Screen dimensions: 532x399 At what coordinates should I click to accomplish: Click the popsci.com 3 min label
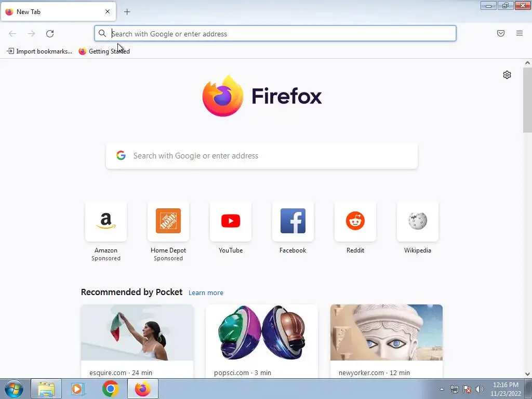click(243, 373)
